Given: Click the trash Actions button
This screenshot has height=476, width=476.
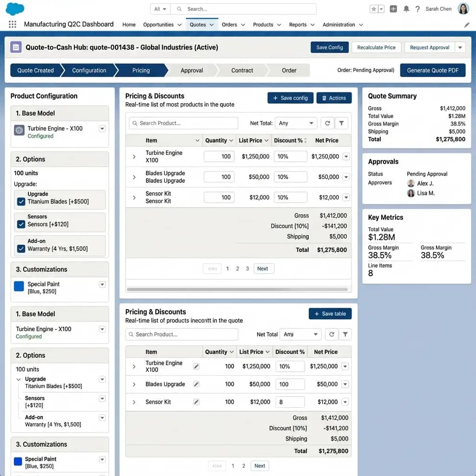Looking at the screenshot, I should point(334,98).
